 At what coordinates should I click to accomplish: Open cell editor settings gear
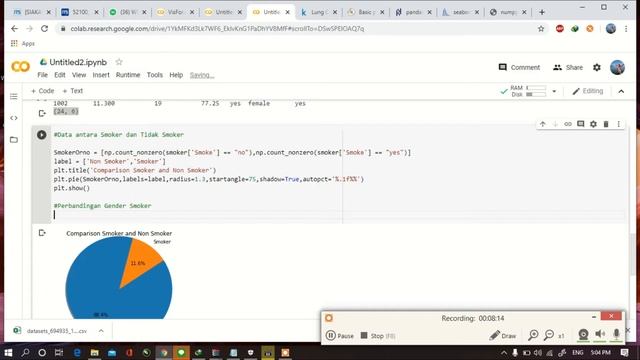click(x=593, y=124)
